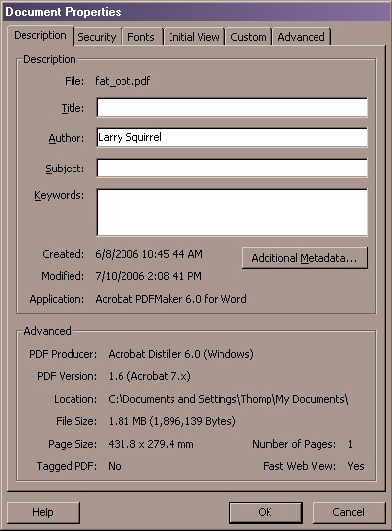
Task: Click the Author: field label
Action: (x=67, y=138)
